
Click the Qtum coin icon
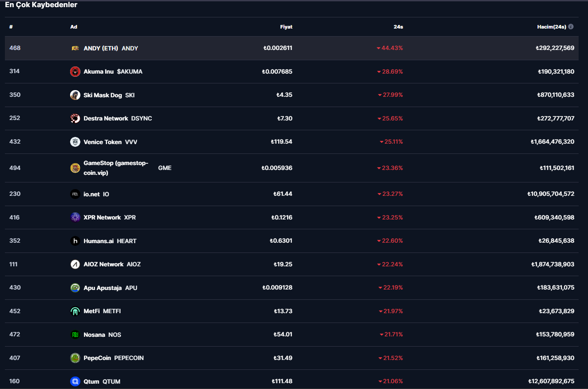pyautogui.click(x=75, y=381)
